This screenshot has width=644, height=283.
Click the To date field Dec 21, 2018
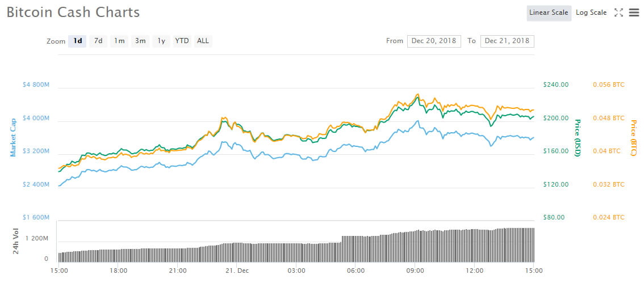(x=507, y=41)
